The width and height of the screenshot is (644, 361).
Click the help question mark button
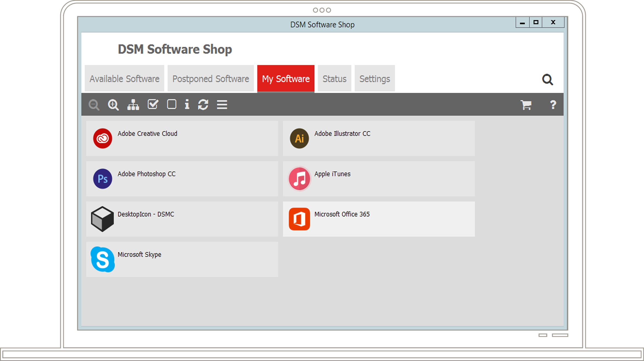tap(553, 104)
